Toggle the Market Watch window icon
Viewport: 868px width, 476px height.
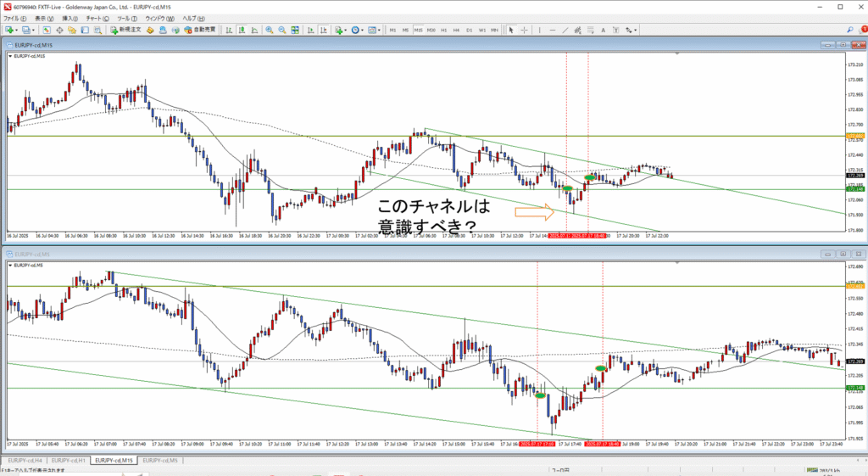[47, 30]
